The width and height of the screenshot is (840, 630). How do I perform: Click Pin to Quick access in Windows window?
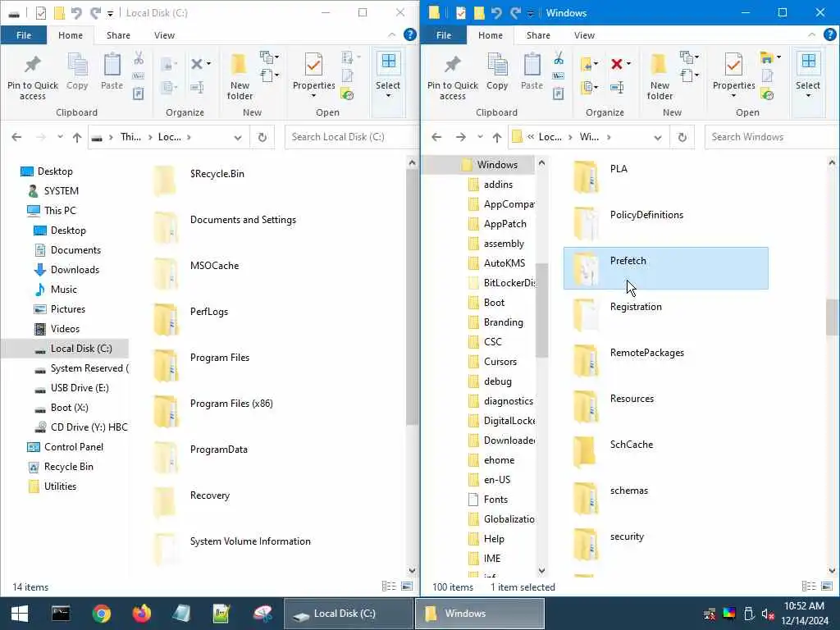coord(452,76)
